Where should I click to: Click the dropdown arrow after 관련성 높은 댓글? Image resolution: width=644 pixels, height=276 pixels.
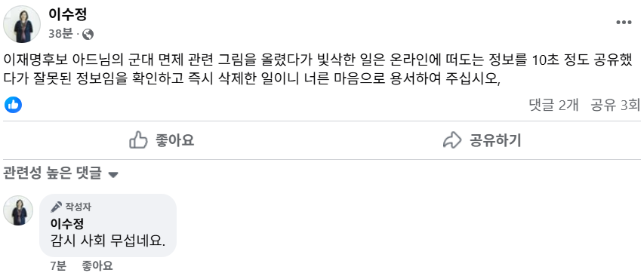(113, 175)
